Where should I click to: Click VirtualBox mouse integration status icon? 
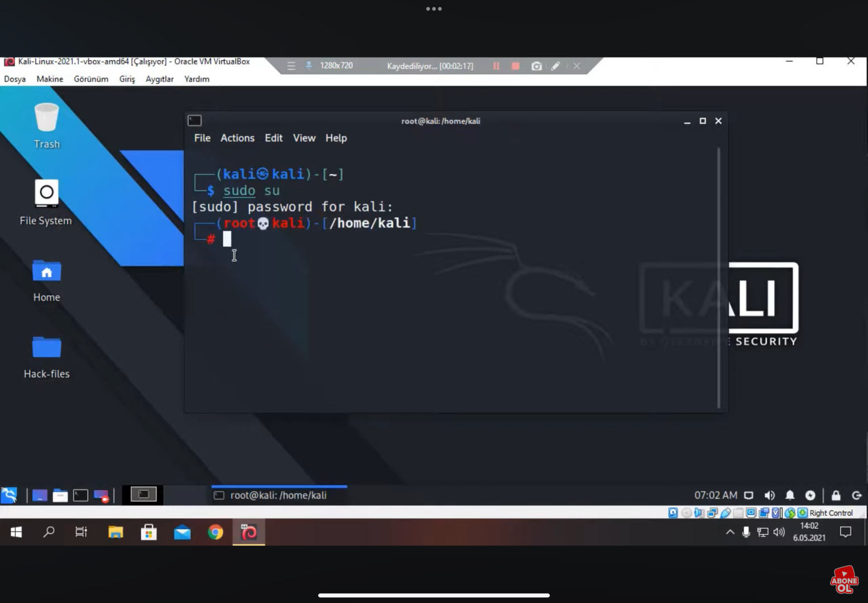pos(790,513)
